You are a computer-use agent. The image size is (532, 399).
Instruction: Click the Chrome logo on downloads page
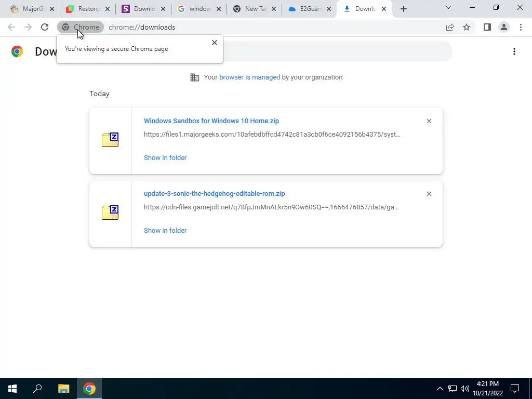coord(17,51)
